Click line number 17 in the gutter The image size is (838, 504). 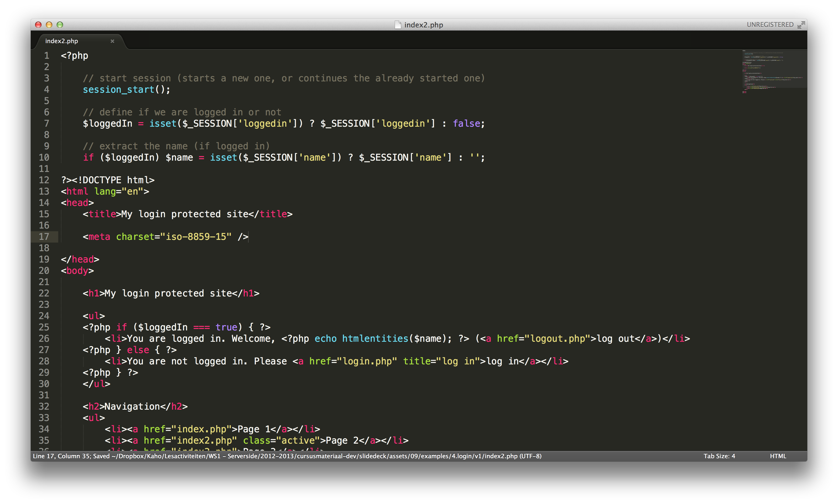(x=44, y=237)
